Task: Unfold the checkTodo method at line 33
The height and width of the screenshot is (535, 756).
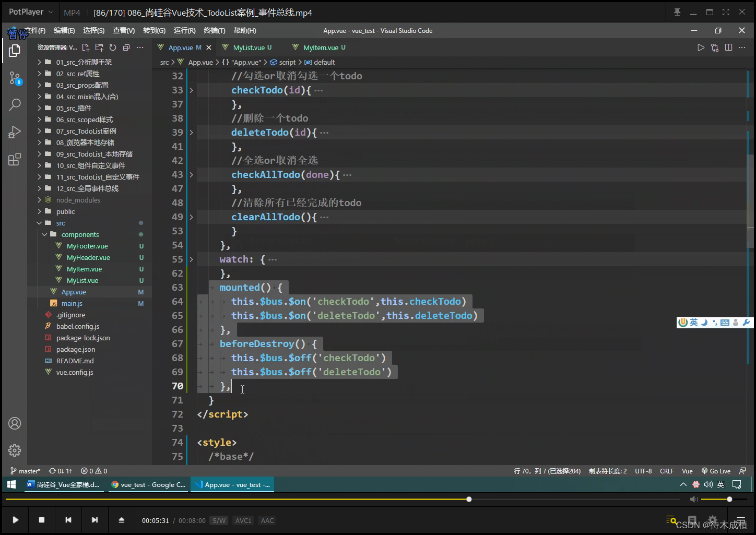Action: pyautogui.click(x=191, y=90)
